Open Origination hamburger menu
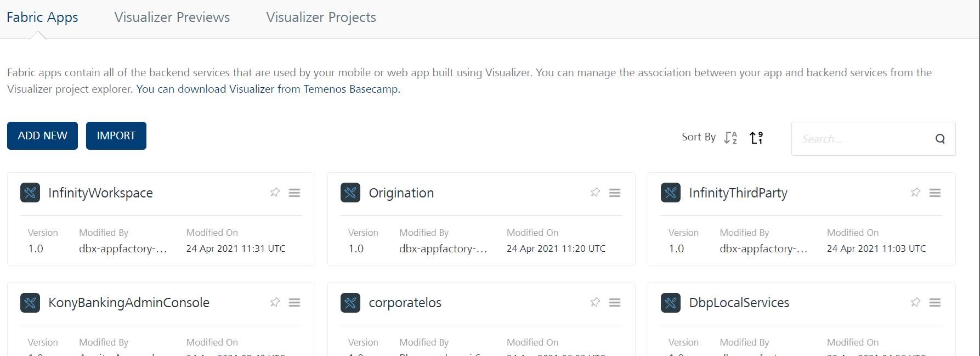The image size is (980, 356). click(x=615, y=193)
